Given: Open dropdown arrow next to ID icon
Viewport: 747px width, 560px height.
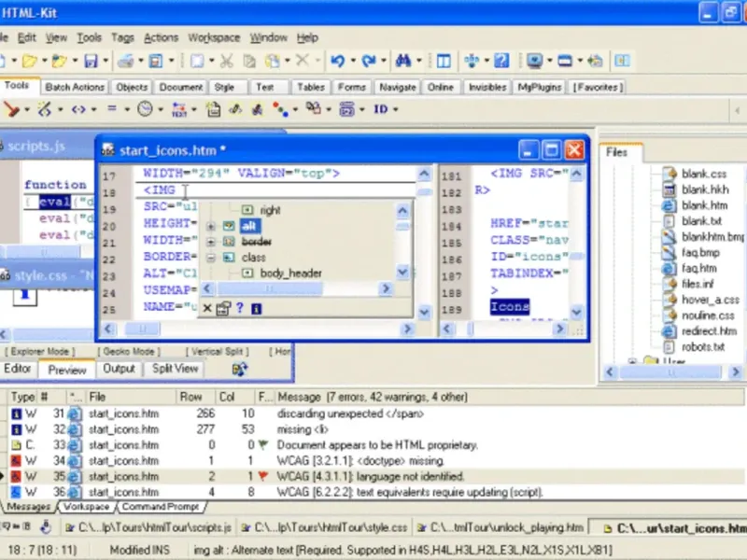Looking at the screenshot, I should [396, 109].
